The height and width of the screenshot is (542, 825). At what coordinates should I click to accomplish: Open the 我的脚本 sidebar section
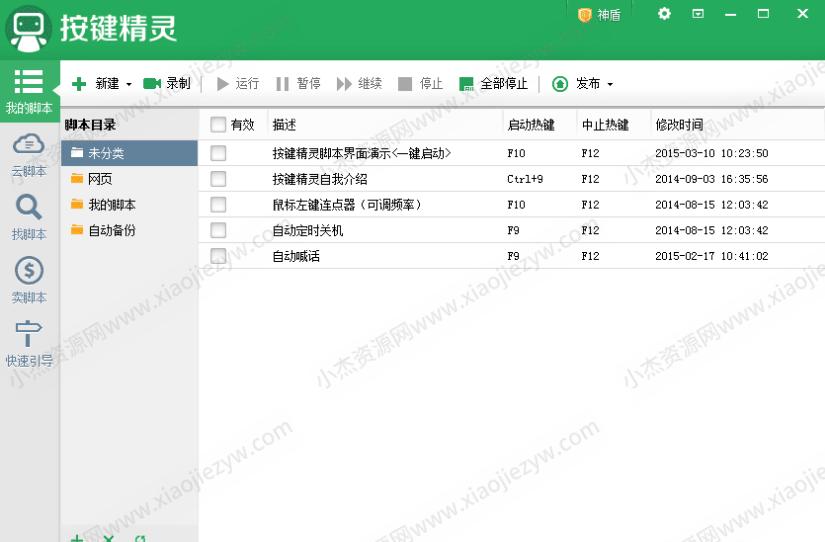click(x=29, y=91)
